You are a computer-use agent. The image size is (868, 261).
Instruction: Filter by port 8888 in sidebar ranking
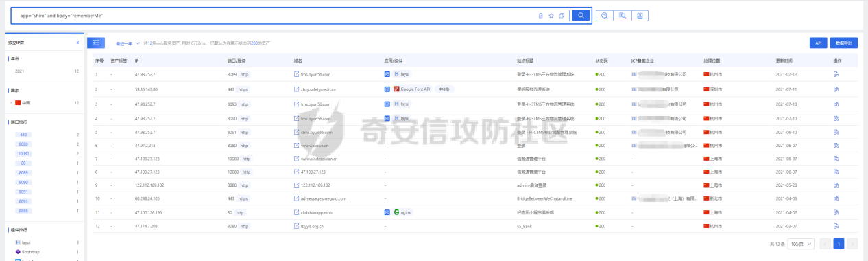23,211
